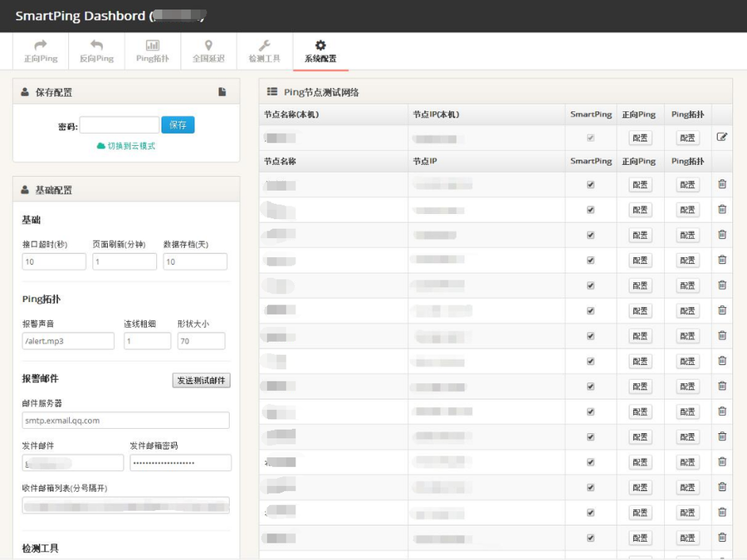The width and height of the screenshot is (747, 560).
Task: Open Ping拓扑 配置 for the first node
Action: pos(687,185)
